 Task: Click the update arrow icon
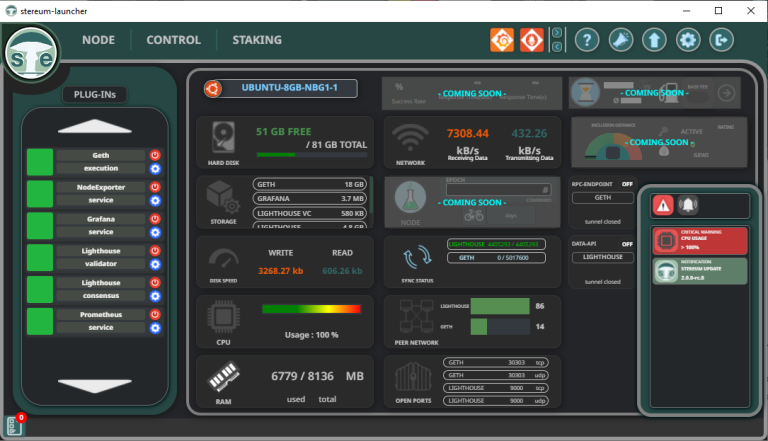[x=654, y=40]
